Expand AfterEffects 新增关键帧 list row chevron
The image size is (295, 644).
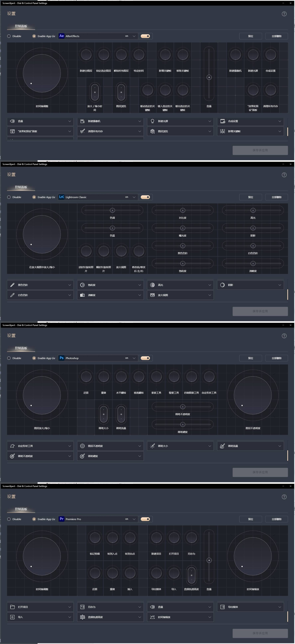click(x=280, y=131)
